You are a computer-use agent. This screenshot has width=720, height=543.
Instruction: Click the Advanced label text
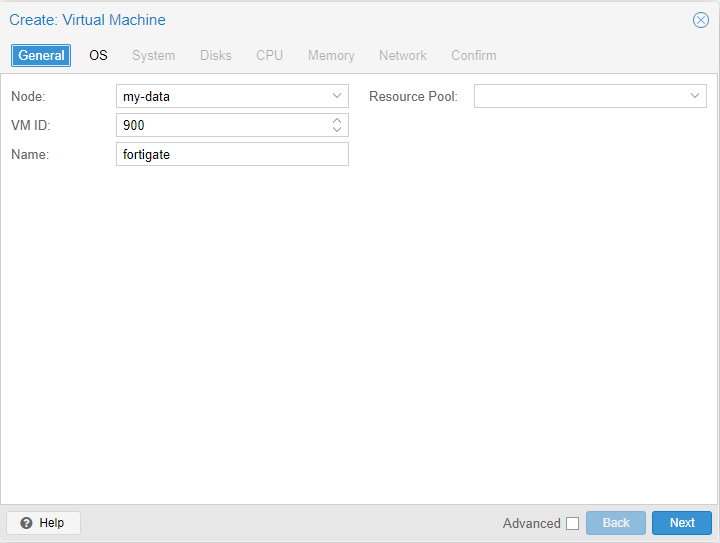pos(531,523)
